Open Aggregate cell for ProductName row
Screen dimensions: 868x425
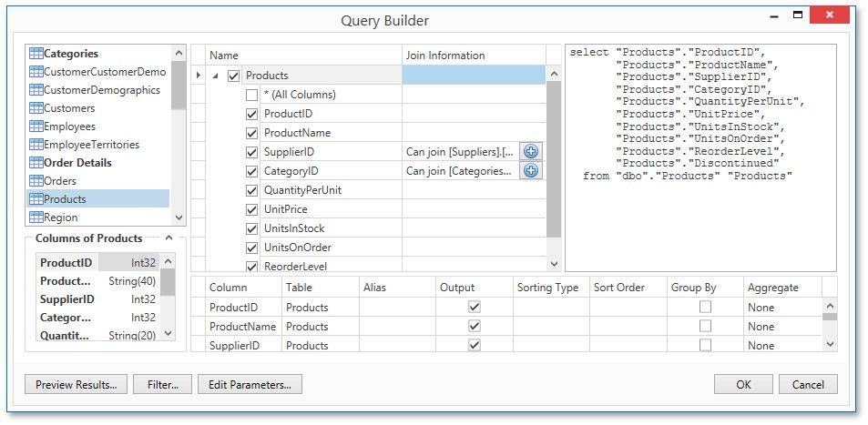pos(783,327)
